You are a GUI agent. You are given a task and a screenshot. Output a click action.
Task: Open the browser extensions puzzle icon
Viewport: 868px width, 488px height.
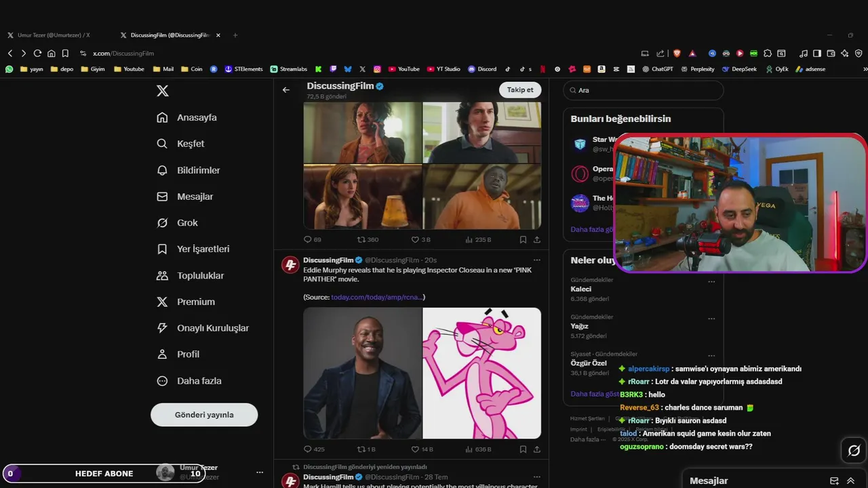point(768,54)
